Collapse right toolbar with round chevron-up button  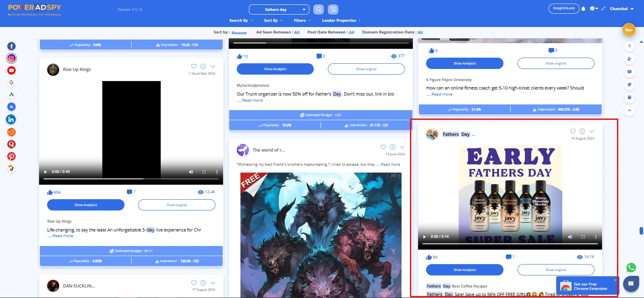point(629,110)
